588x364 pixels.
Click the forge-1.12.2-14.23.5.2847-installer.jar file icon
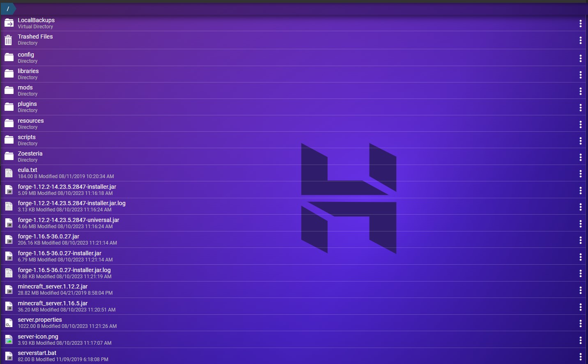9,190
